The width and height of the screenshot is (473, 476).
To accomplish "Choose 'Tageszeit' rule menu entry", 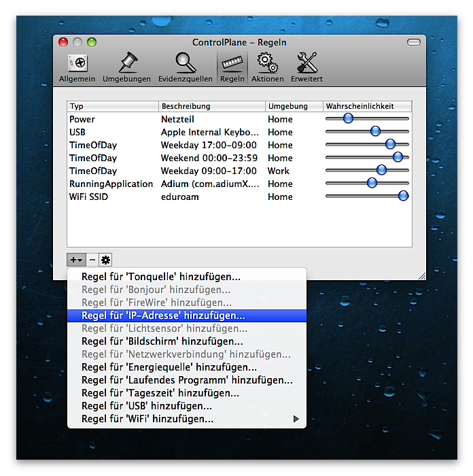I will point(187,393).
